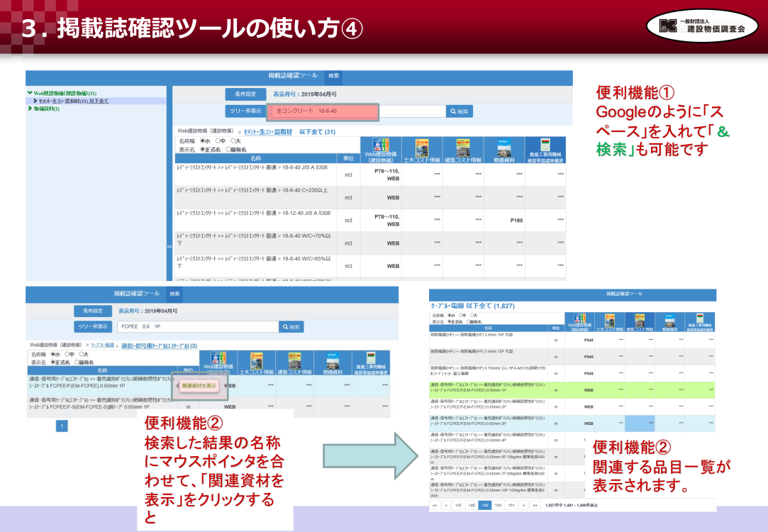768x532 pixels.
Task: Click the ⇔ splitter handle beside the tree pane
Action: tap(169, 246)
